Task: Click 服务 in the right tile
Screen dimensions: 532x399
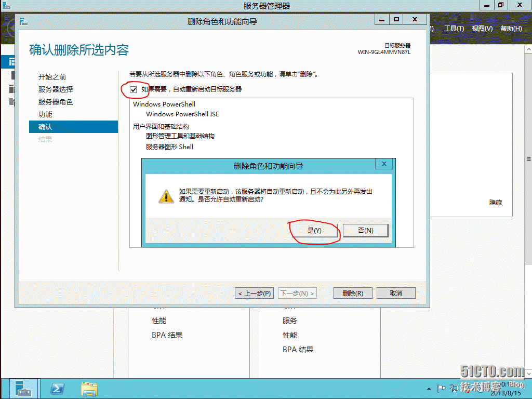Action: pyautogui.click(x=290, y=321)
